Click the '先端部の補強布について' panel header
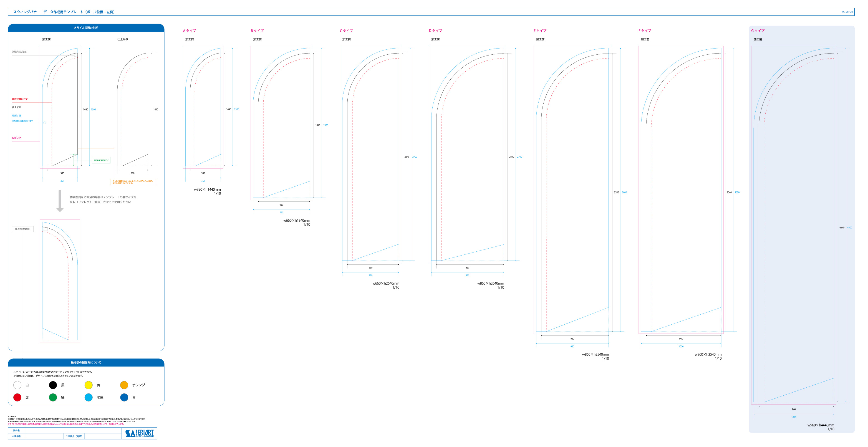Screen dimensions: 868x447 pyautogui.click(x=86, y=363)
